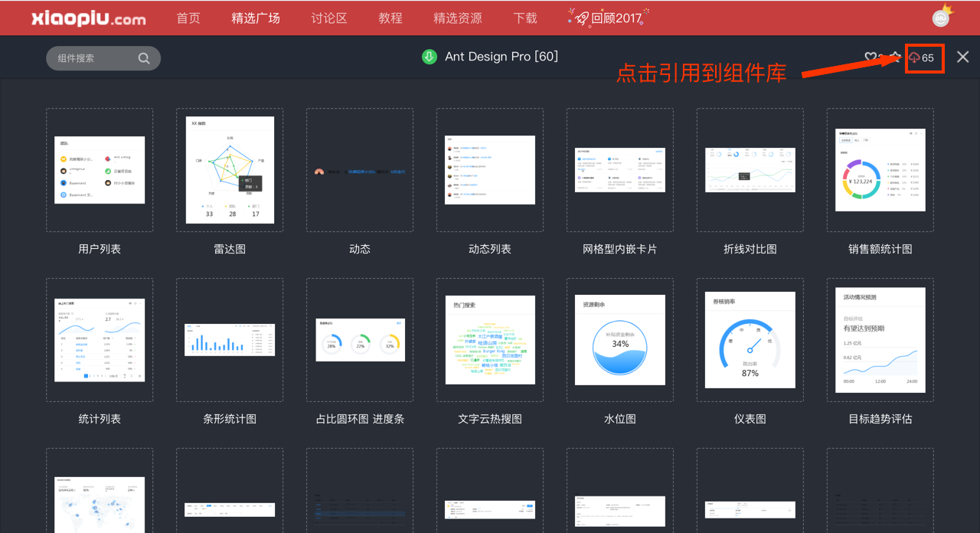980x533 pixels.
Task: Open the 回顾2017 rocket link
Action: [x=609, y=18]
